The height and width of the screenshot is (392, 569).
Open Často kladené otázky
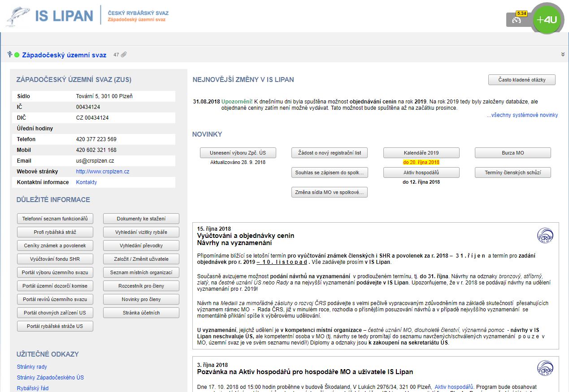522,80
